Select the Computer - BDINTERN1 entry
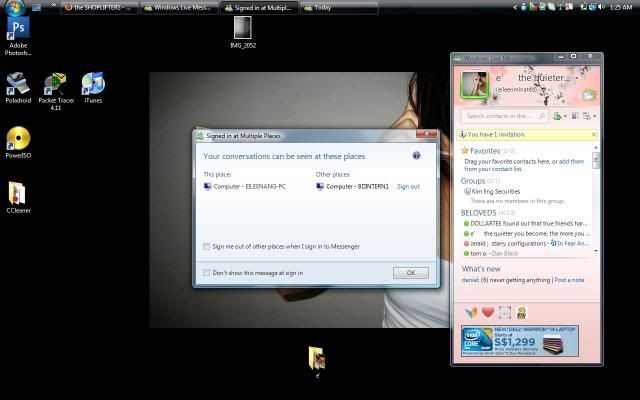This screenshot has height=400, width=640. coord(353,187)
